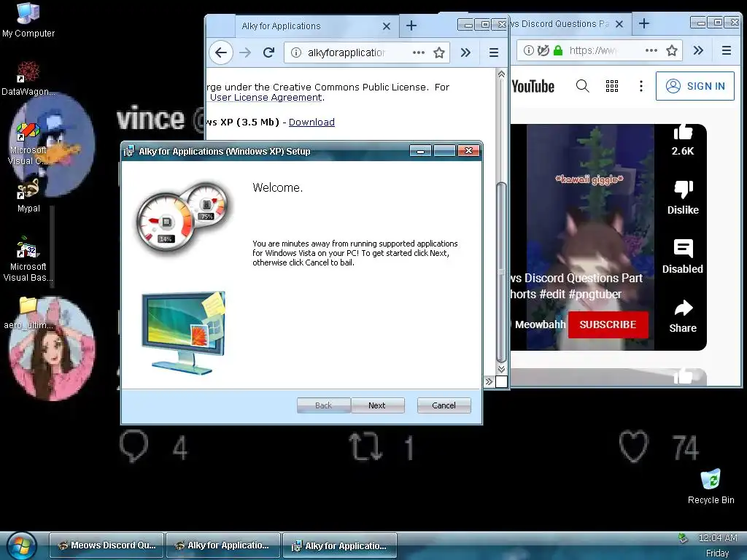
Task: Switch to Meows Discord Qu taskbar button
Action: 107,545
